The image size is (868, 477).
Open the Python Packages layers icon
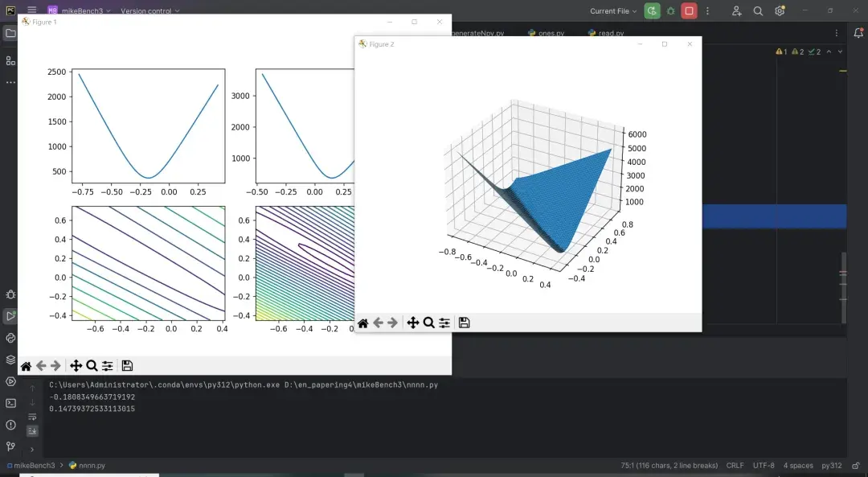point(10,360)
